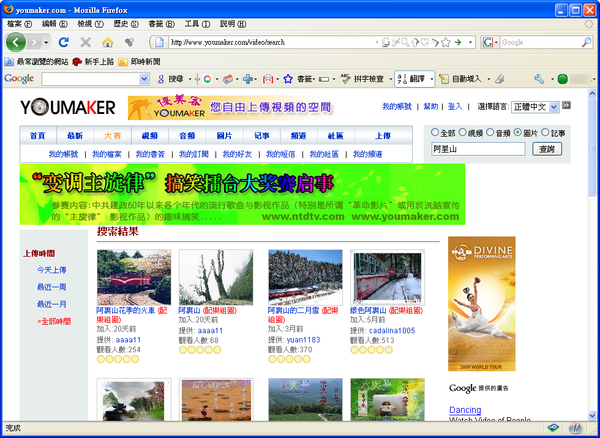Click the page icon beside the URL
Image resolution: width=600 pixels, height=438 pixels.
tap(159, 42)
